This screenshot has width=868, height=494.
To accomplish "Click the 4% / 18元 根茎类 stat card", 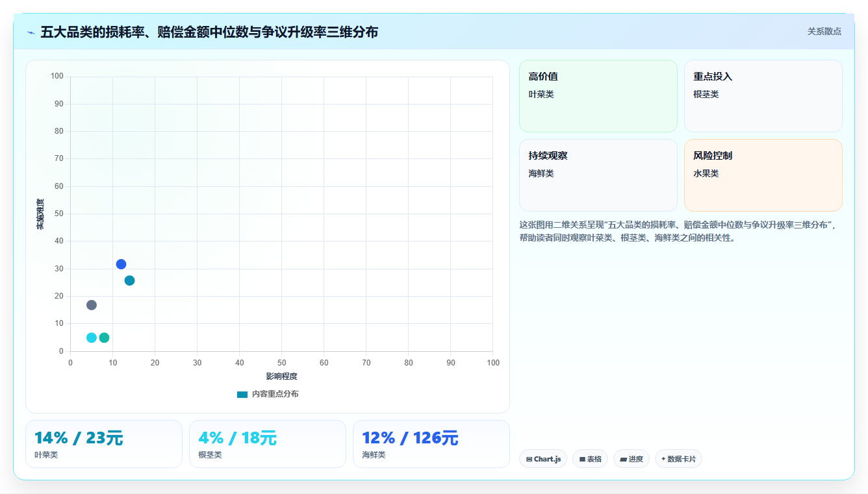I will (268, 444).
